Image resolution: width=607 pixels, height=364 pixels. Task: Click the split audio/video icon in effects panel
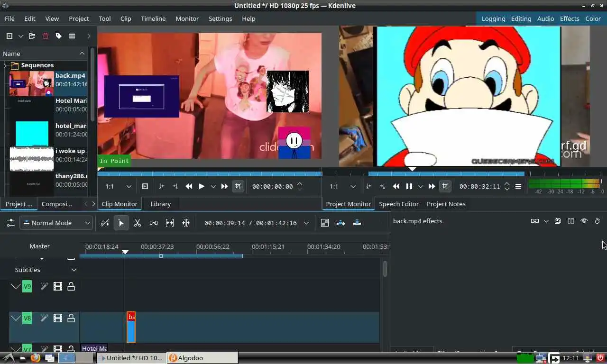[535, 221]
